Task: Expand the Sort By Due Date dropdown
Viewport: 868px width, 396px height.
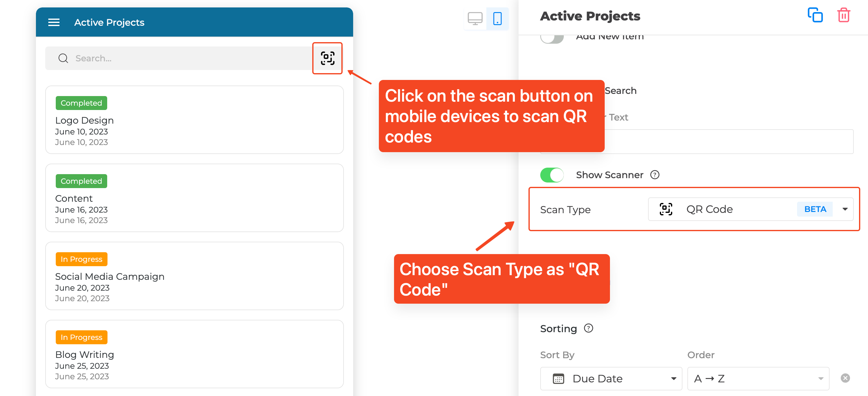Action: coord(611,378)
